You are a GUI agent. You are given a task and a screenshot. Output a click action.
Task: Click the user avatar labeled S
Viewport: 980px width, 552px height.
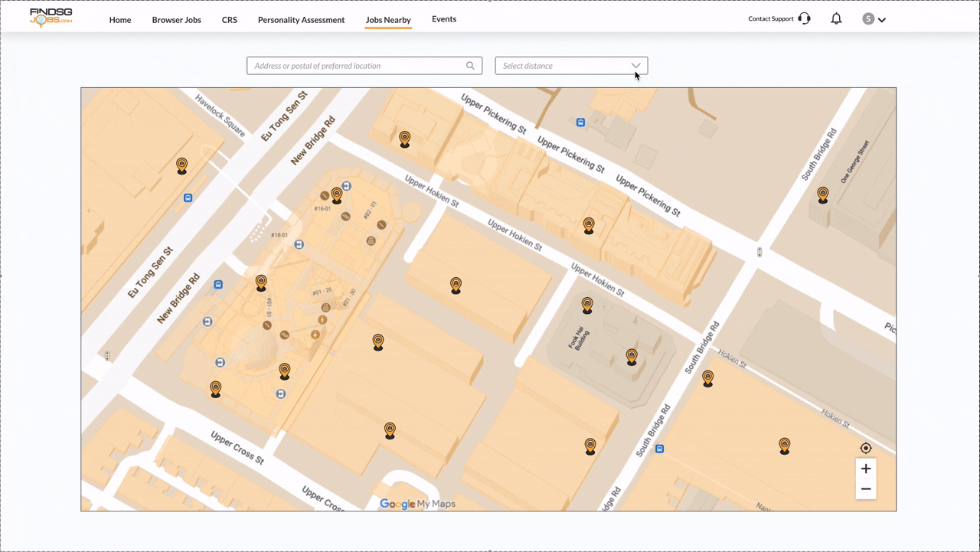coord(868,19)
